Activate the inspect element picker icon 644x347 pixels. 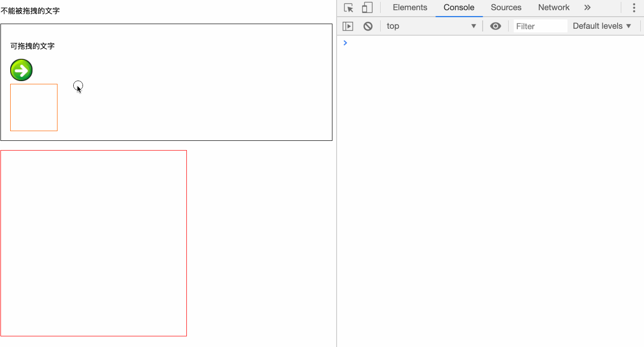[x=349, y=8]
